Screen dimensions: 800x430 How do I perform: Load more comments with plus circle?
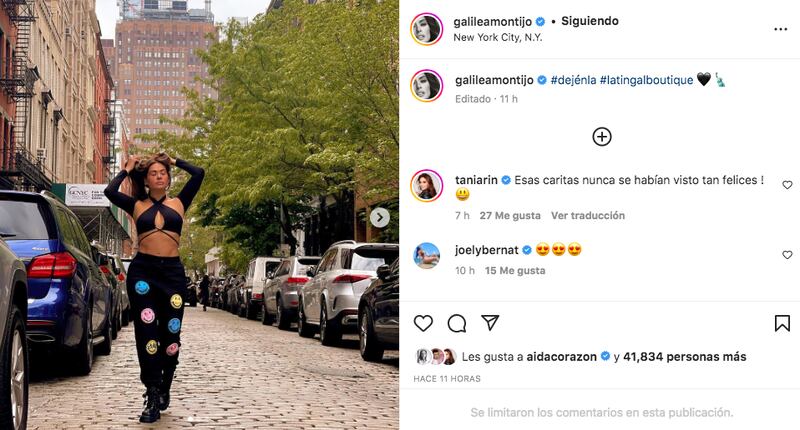click(602, 137)
